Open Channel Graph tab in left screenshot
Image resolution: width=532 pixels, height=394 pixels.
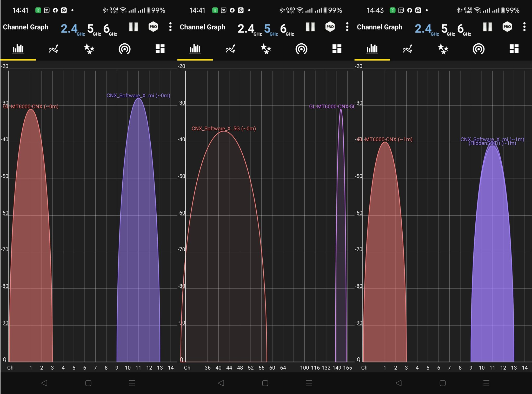(x=18, y=49)
